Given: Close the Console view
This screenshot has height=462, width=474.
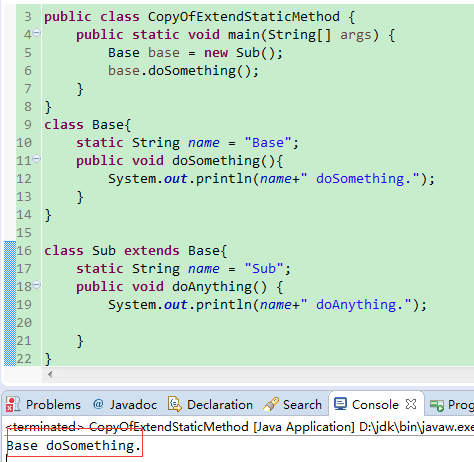Looking at the screenshot, I should point(411,404).
